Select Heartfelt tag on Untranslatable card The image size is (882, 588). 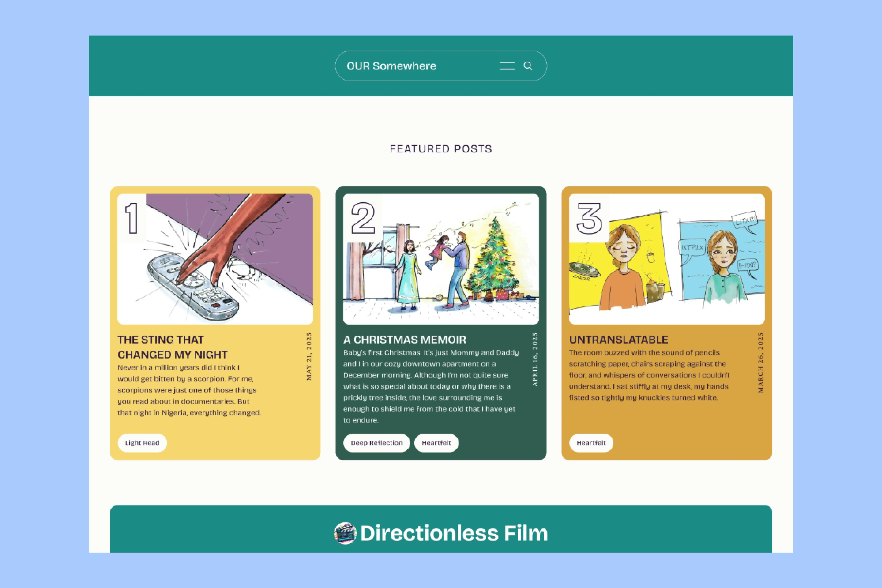(x=591, y=443)
